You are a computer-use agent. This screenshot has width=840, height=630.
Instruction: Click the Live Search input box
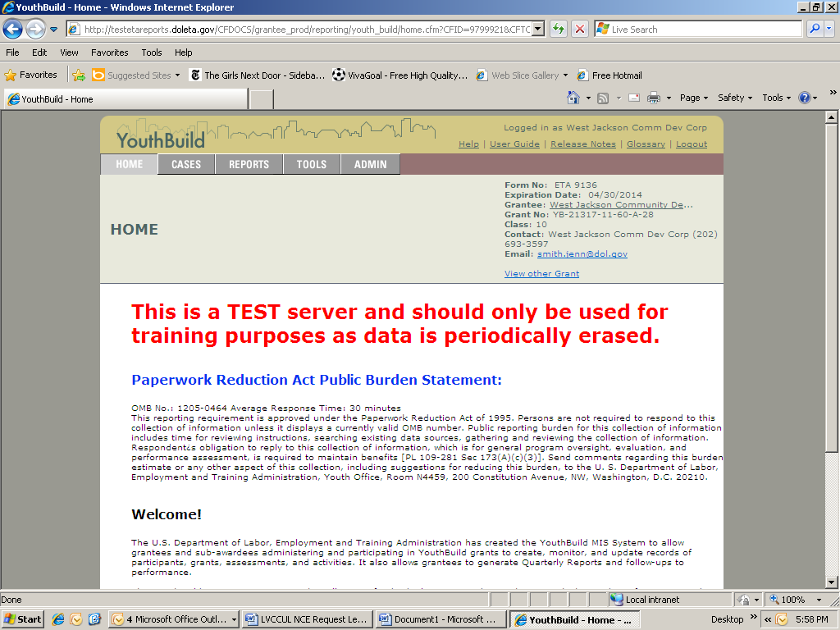[x=699, y=29]
